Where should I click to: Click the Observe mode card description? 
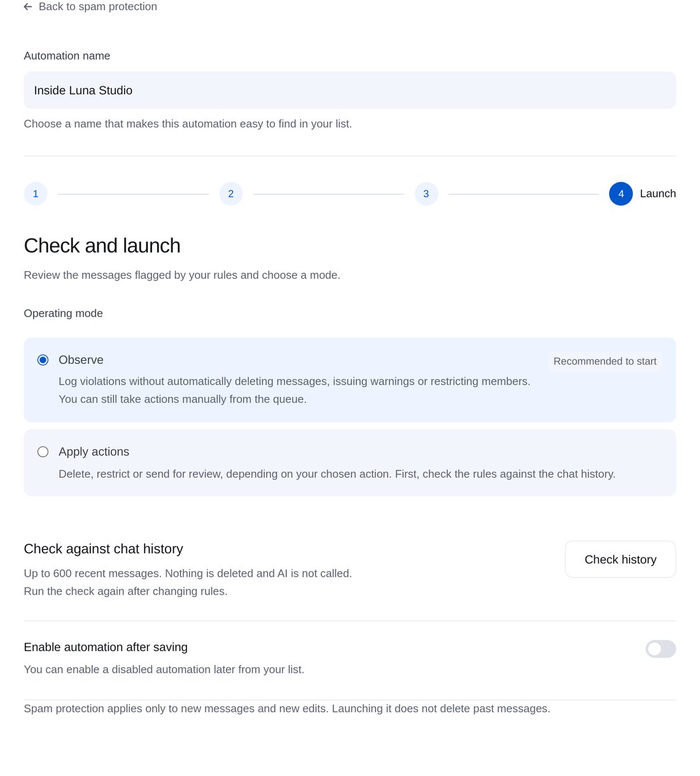pos(295,390)
